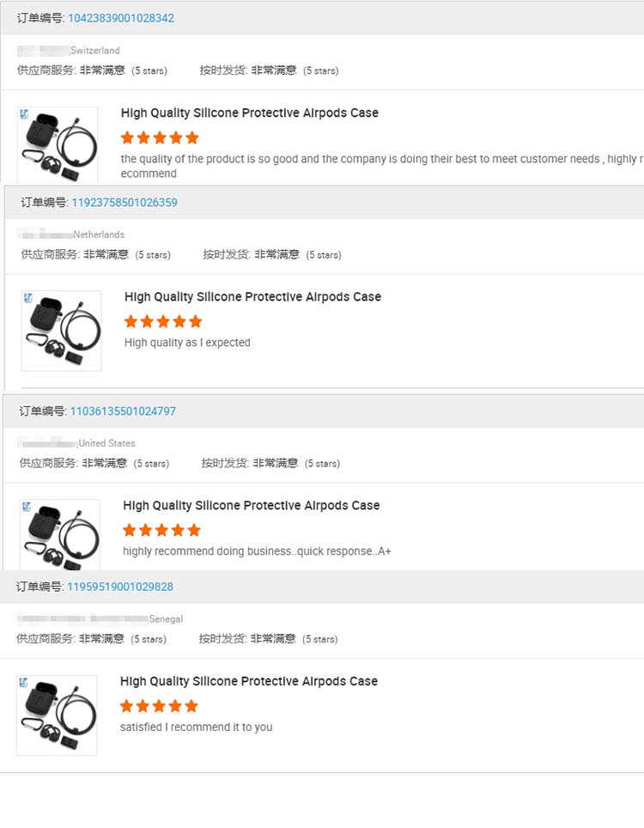The height and width of the screenshot is (828, 644).
Task: Click the "satisfied I recommend it to you" comment
Action: (196, 728)
